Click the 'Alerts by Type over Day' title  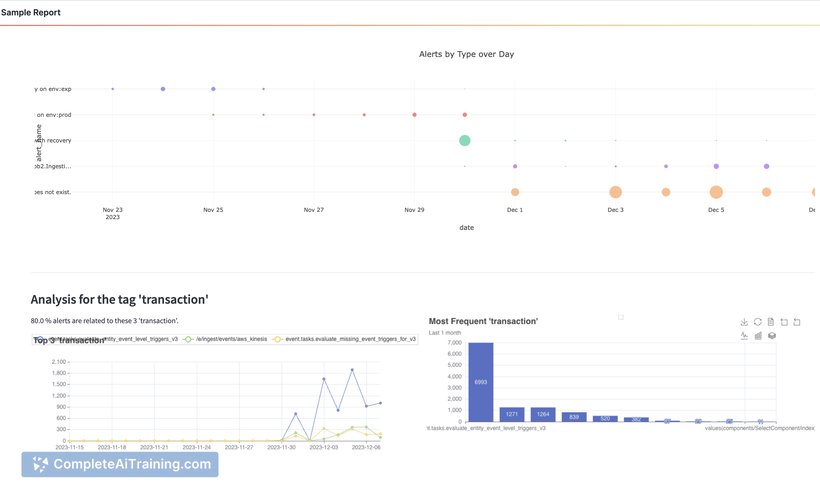466,54
